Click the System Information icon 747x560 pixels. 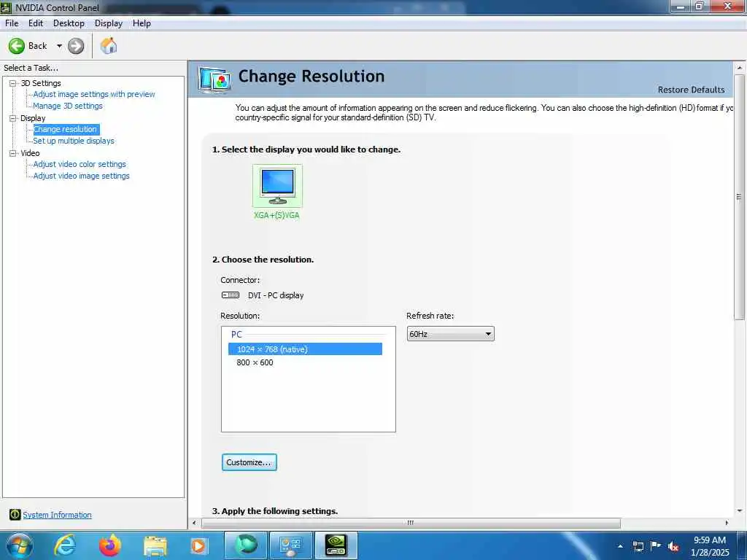point(15,514)
